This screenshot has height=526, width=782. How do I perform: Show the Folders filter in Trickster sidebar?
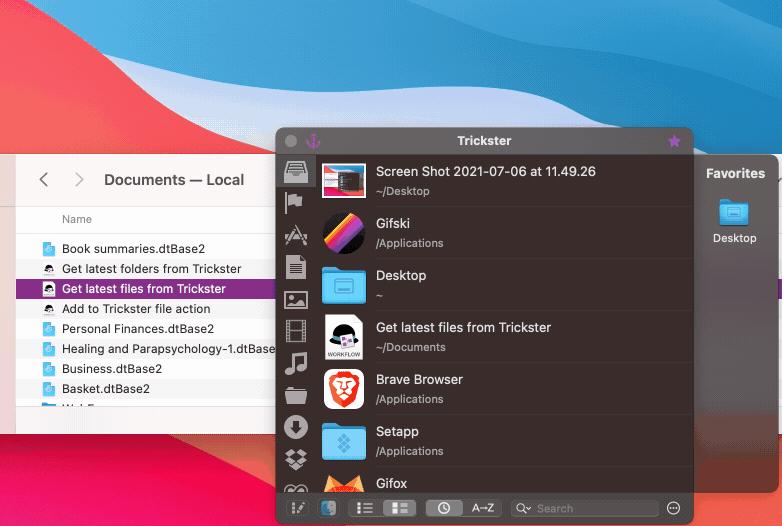[296, 395]
